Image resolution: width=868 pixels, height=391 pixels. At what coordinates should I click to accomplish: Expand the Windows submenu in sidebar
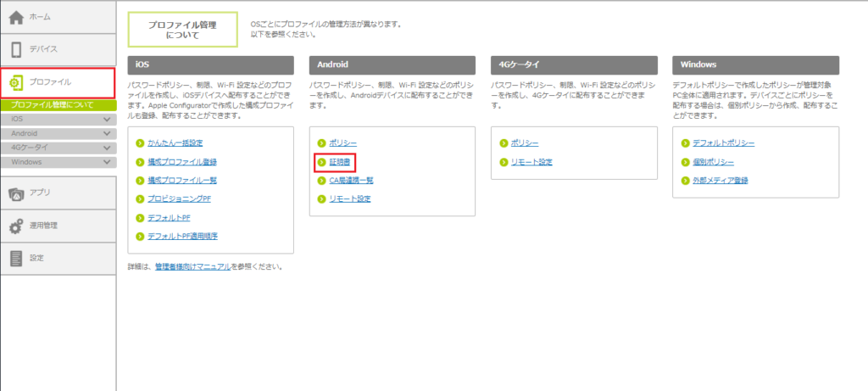[x=107, y=161]
